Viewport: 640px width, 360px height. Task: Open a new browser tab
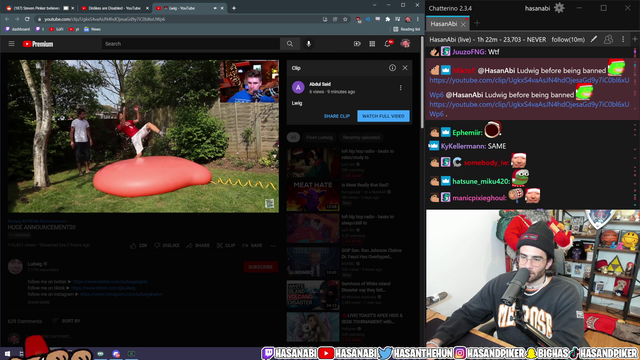pyautogui.click(x=234, y=8)
